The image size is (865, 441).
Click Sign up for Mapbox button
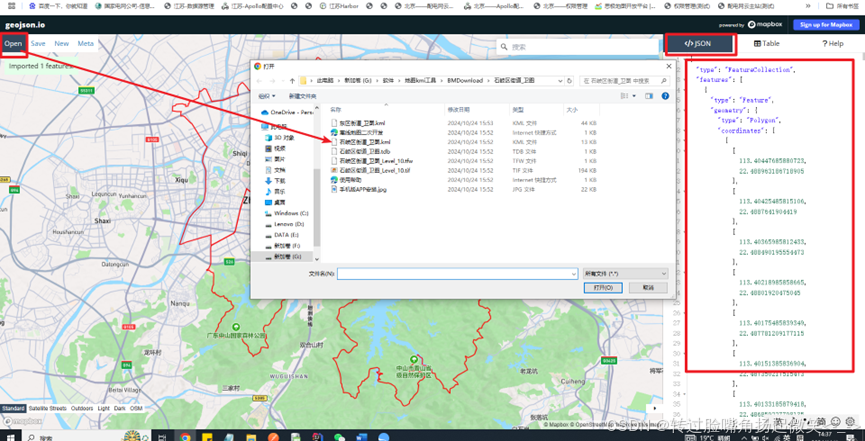click(826, 25)
